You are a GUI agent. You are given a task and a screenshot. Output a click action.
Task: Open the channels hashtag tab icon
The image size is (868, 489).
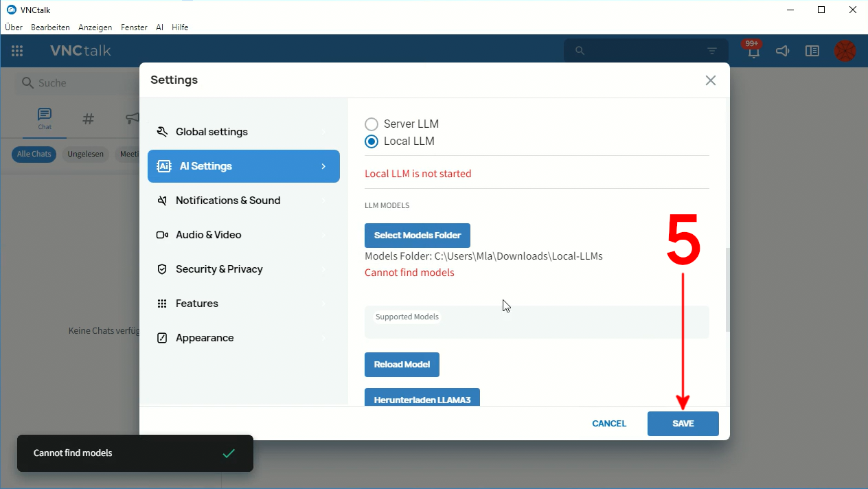pos(88,119)
